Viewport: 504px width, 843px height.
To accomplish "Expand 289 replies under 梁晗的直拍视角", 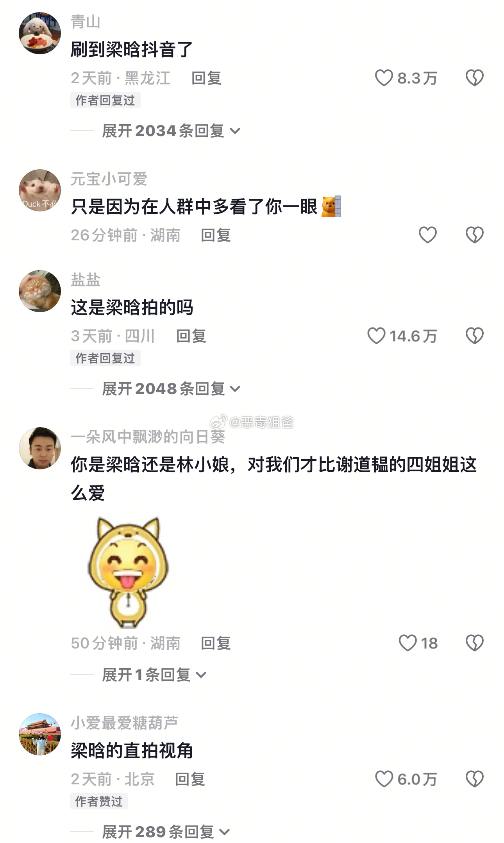I will click(166, 832).
